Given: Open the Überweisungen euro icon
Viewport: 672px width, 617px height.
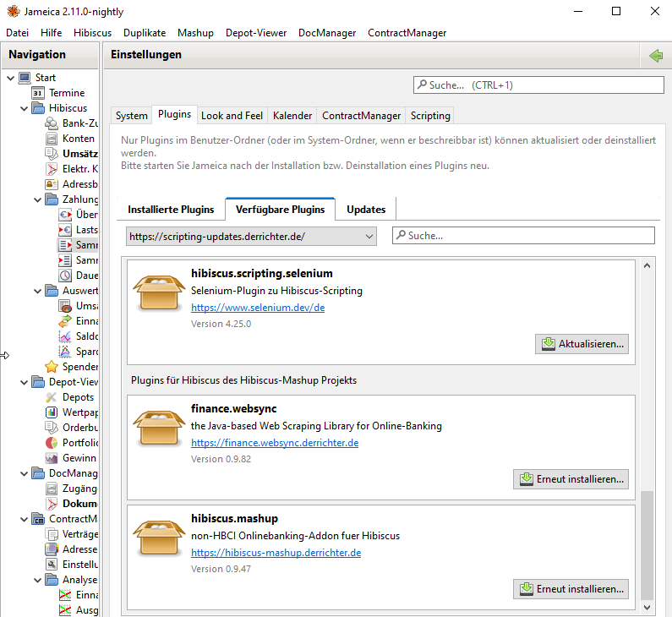Looking at the screenshot, I should (x=65, y=215).
